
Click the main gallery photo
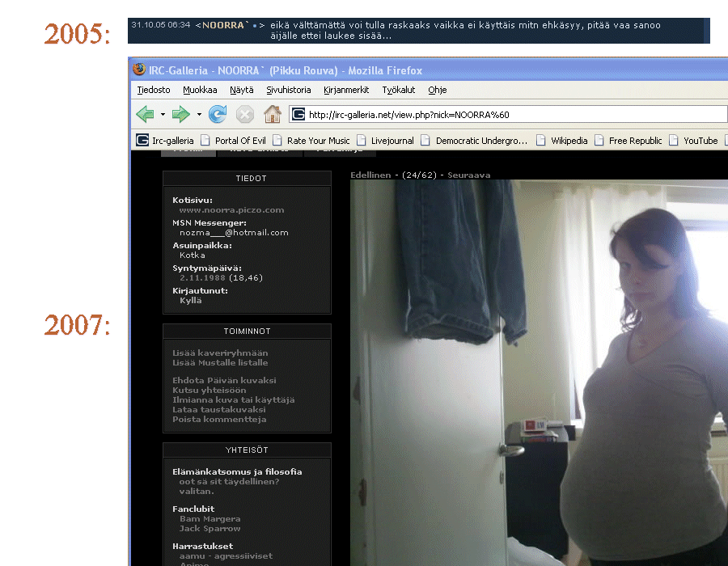click(x=539, y=373)
